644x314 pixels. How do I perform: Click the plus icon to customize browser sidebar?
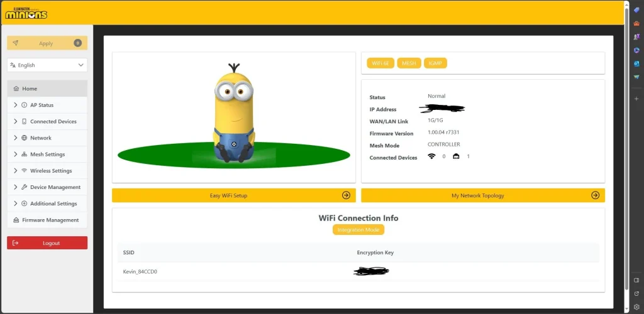(x=636, y=99)
